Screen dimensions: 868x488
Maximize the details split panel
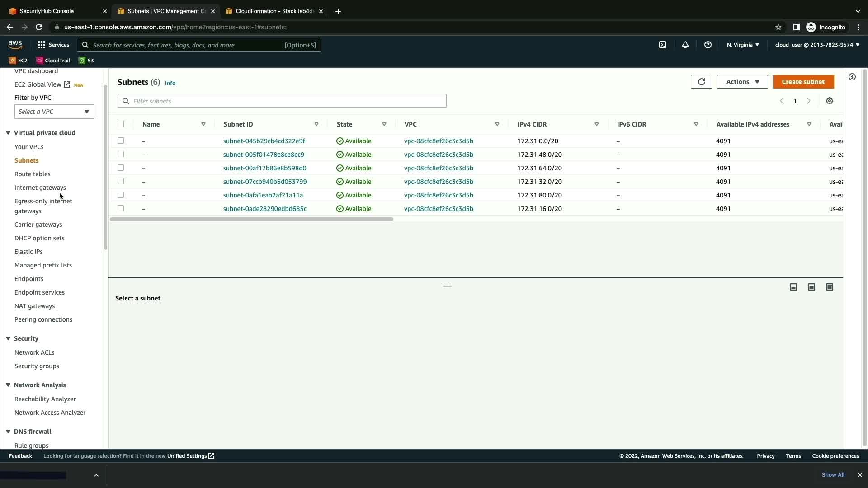click(x=829, y=287)
